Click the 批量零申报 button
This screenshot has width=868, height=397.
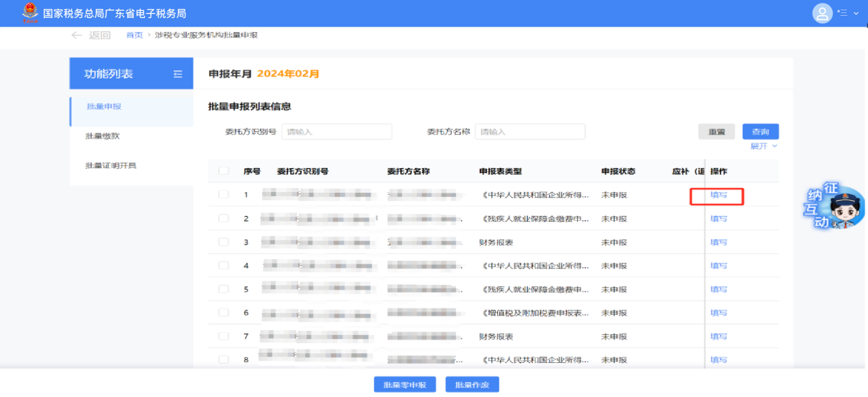(405, 385)
